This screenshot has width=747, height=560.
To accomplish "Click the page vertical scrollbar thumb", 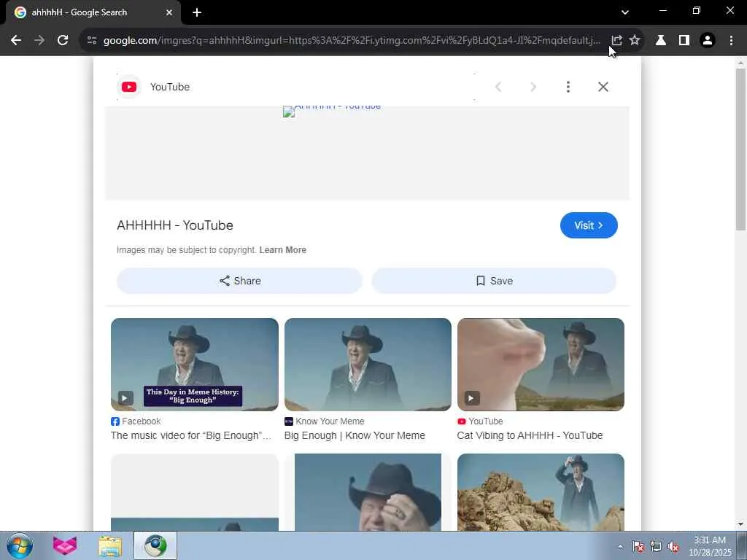I will point(740,149).
